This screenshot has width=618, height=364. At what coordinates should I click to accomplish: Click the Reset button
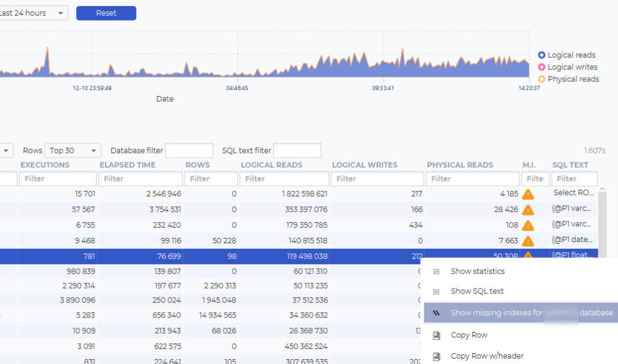(x=106, y=13)
